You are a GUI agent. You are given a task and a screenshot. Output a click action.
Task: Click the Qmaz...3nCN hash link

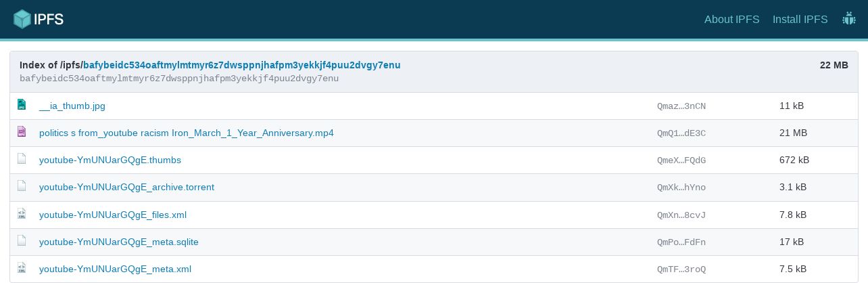pyautogui.click(x=681, y=106)
